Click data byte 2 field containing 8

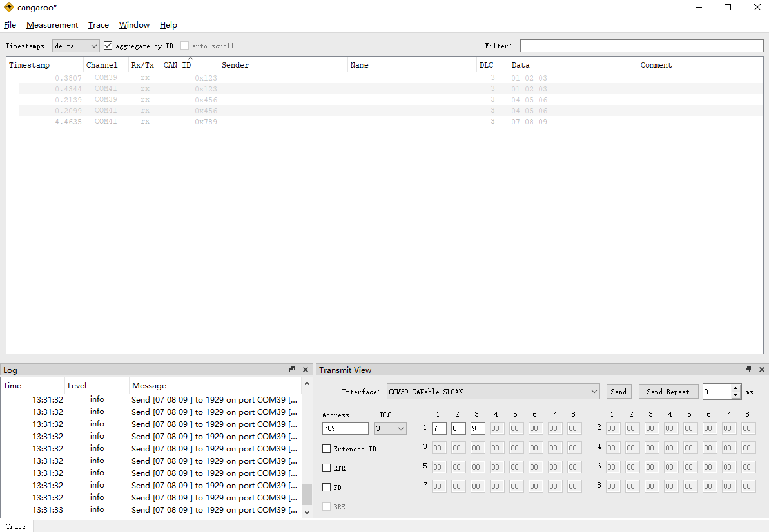tap(458, 428)
